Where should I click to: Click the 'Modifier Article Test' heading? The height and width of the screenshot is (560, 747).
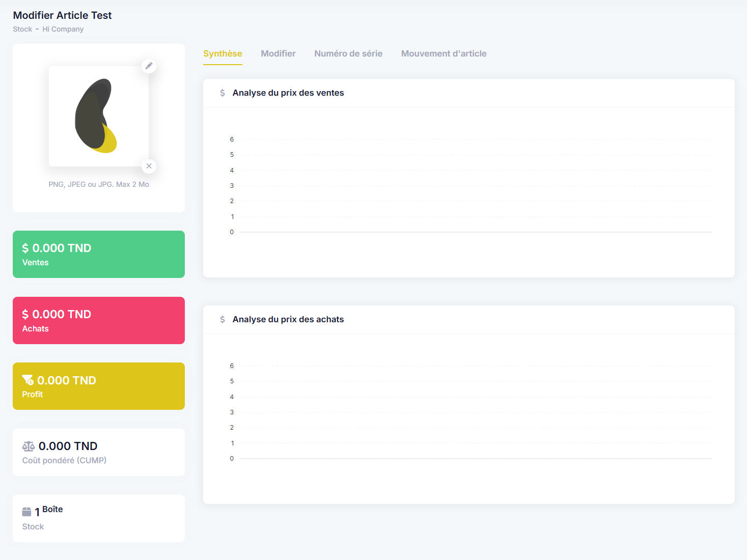tap(62, 15)
